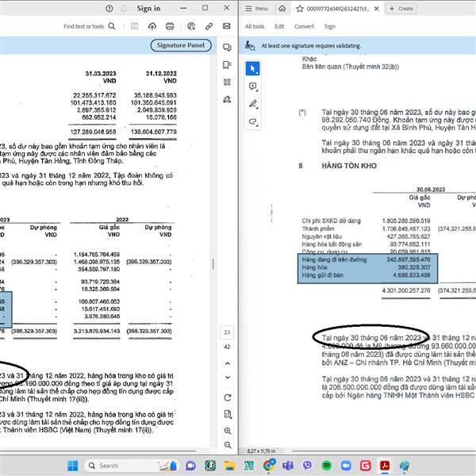This screenshot has width=476, height=476.
Task: Zoom out with the minus magnifier
Action: click(228, 445)
